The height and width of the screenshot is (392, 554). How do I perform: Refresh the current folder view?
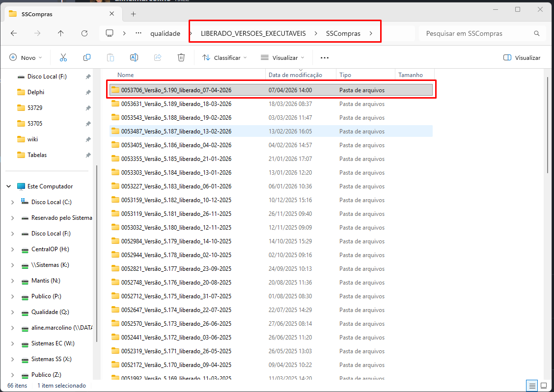click(84, 33)
